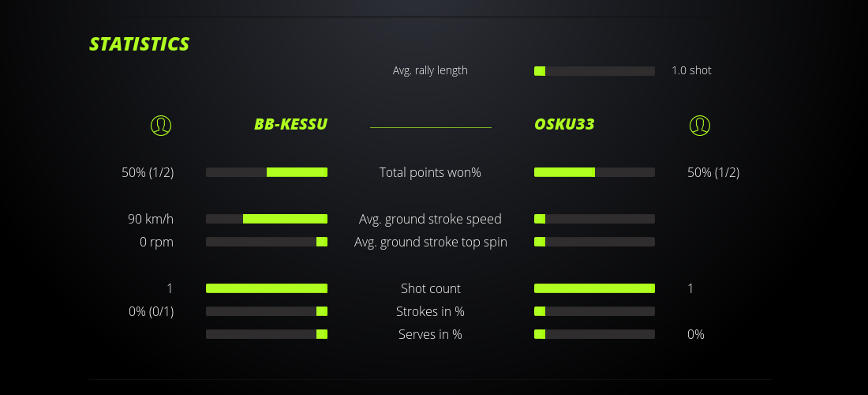Click OSKU33 serves in % bar

[594, 334]
